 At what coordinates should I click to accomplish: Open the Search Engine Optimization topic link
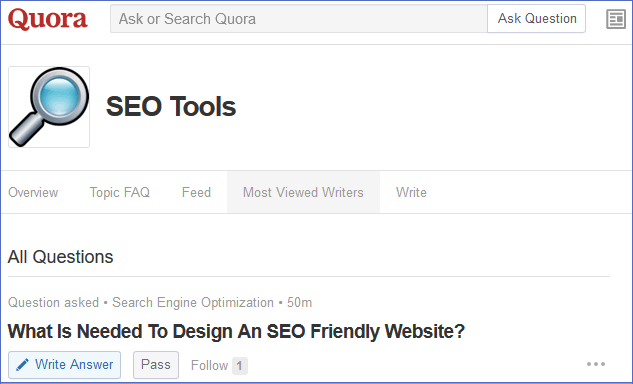click(193, 302)
